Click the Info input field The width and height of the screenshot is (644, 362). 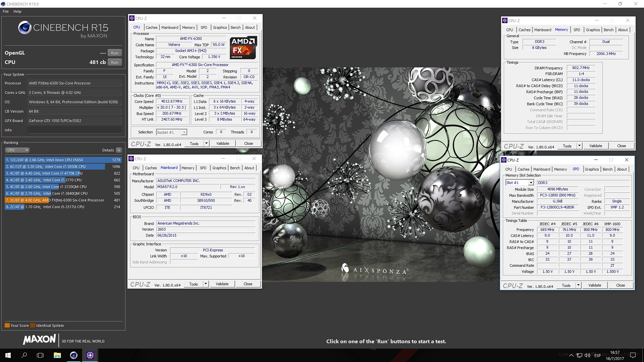[x=74, y=130]
